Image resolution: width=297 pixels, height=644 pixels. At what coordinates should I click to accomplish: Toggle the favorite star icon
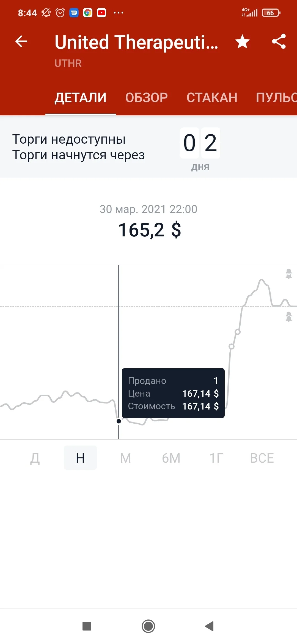tap(243, 42)
